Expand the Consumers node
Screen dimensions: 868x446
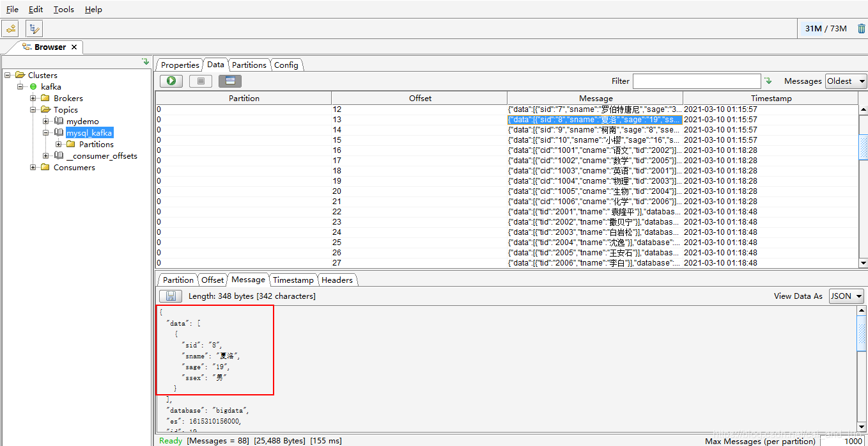[x=33, y=168]
